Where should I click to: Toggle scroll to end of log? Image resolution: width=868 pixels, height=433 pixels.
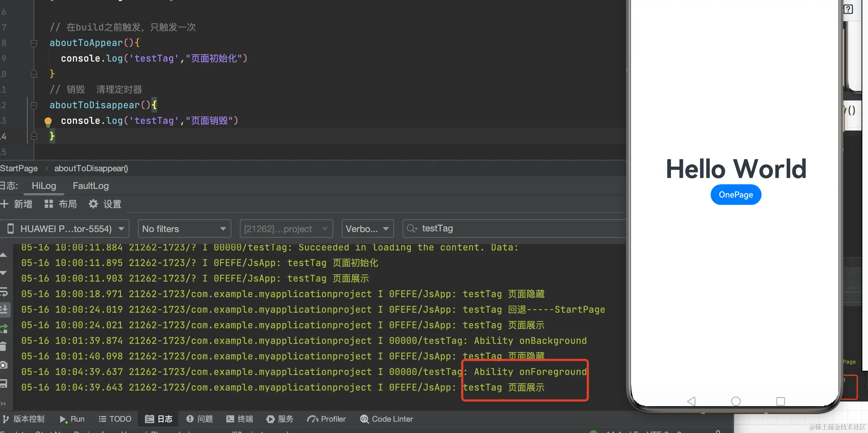click(x=4, y=310)
